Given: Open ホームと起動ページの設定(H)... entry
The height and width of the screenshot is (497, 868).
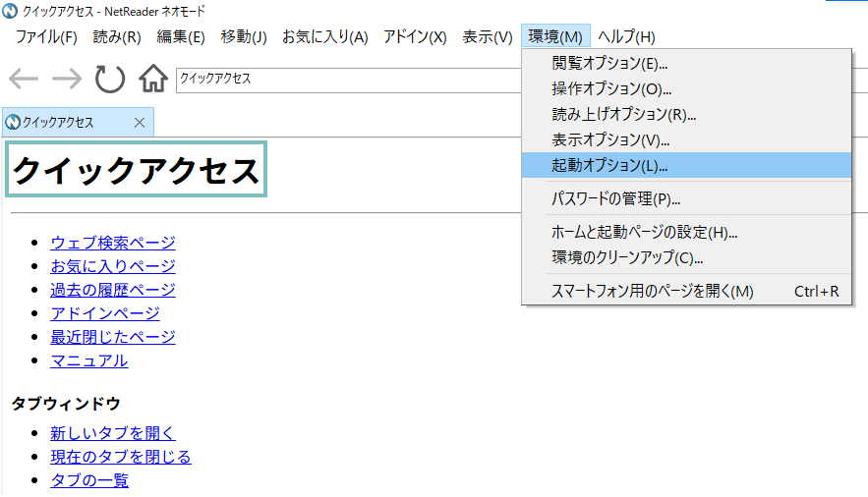Looking at the screenshot, I should 686,232.
